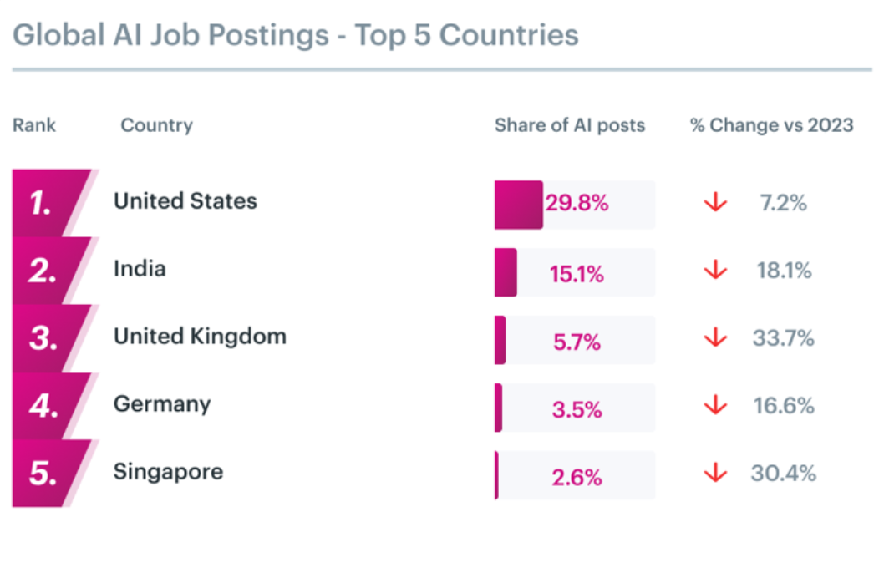Select the % Change vs 2023 header
Viewport: 884px width, 588px height.
[x=772, y=125]
